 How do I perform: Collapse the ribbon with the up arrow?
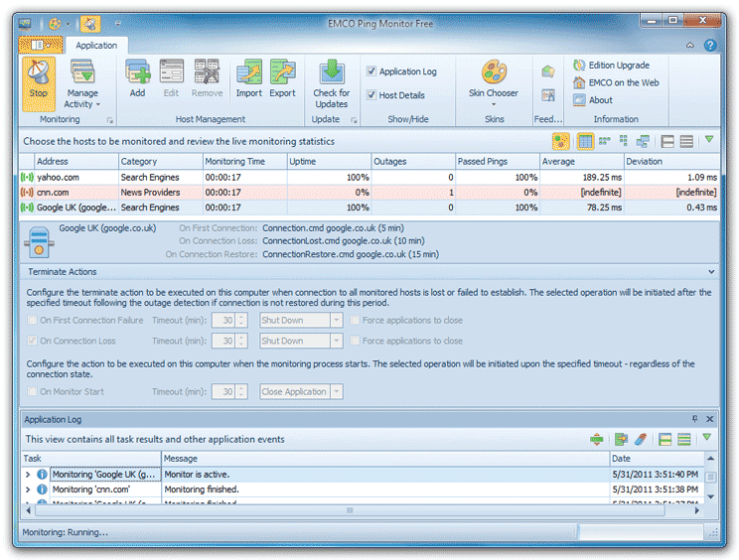[690, 46]
